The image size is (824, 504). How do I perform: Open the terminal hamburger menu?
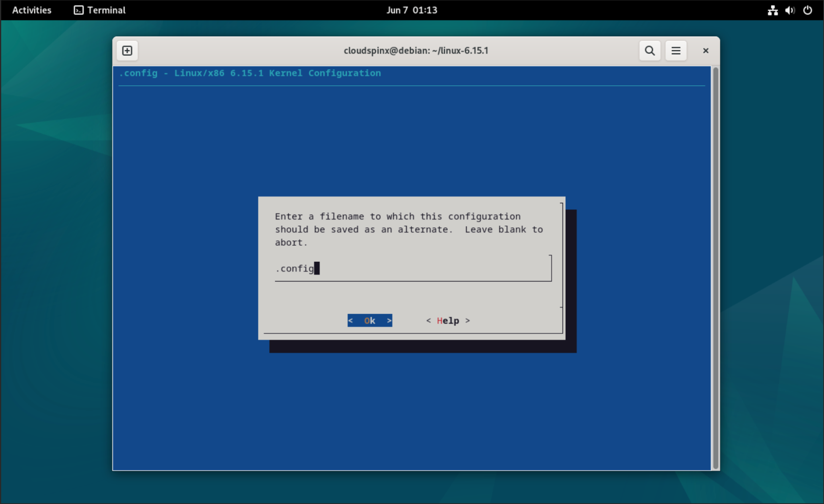[x=675, y=50]
